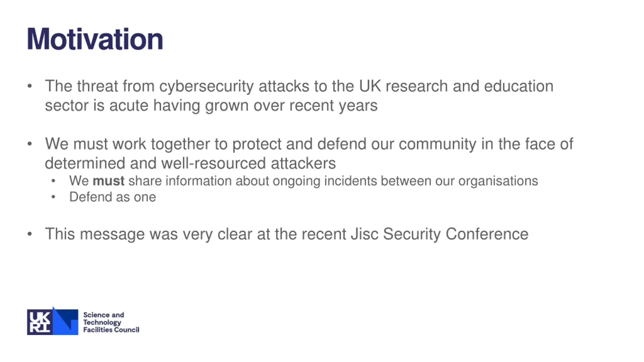Screen dimensions: 644x362
Task: Click the bullet before 'This message was very clear'
Action: click(x=30, y=234)
